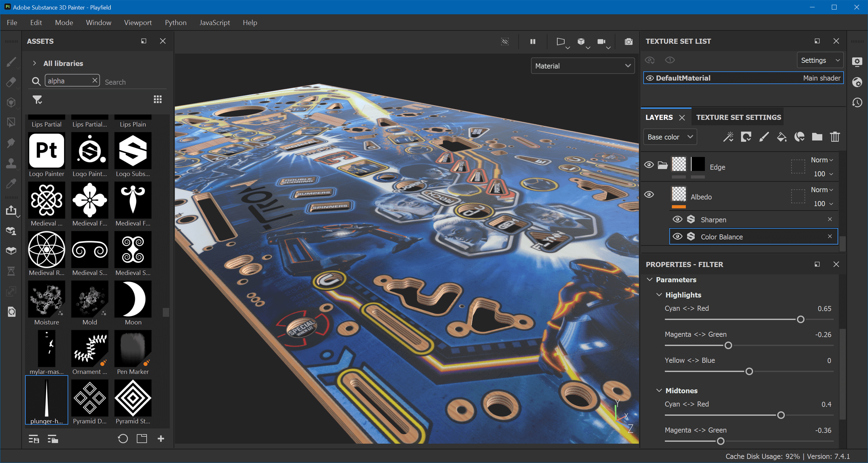868x463 pixels.
Task: Delete layer with the trash icon
Action: pyautogui.click(x=835, y=137)
